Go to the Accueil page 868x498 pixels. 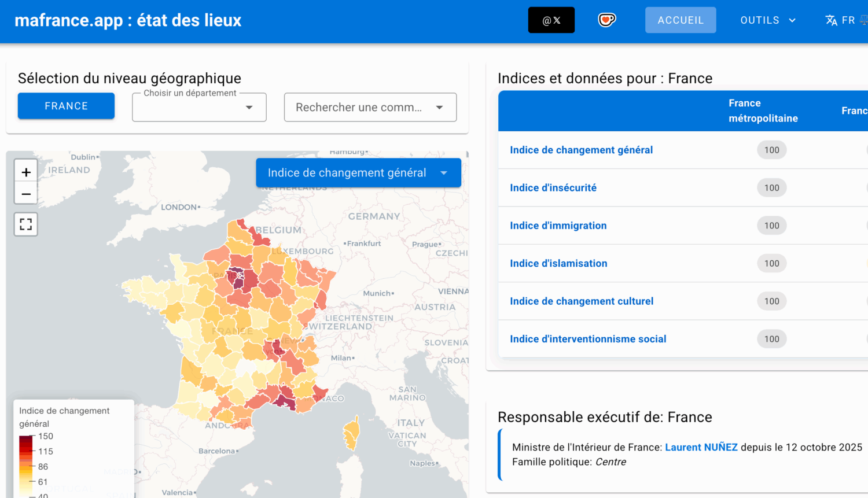(x=681, y=20)
